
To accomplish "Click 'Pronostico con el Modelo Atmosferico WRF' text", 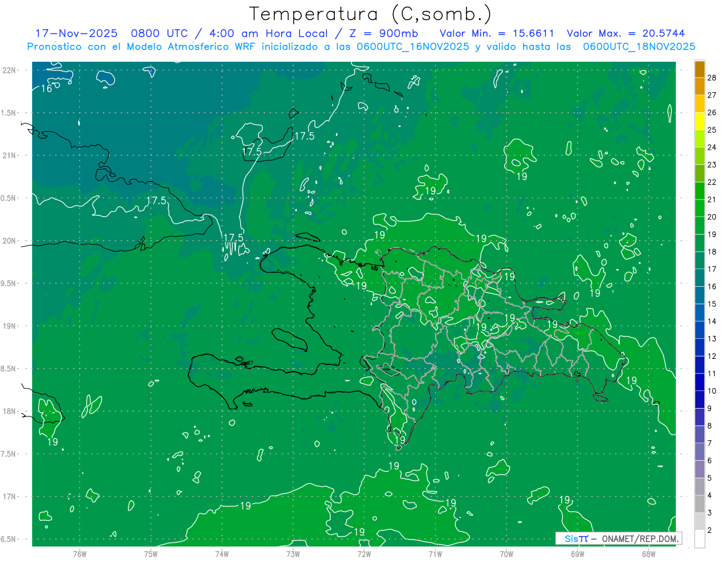I will click(140, 46).
